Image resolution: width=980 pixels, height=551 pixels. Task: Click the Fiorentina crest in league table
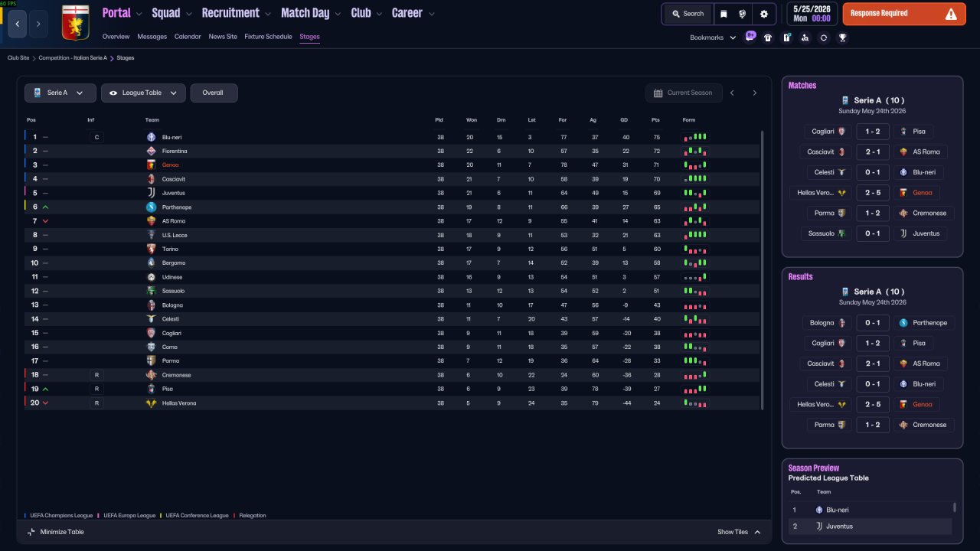(x=151, y=151)
